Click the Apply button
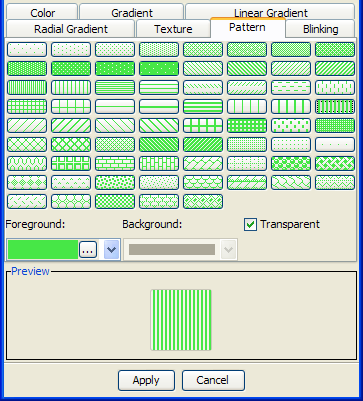This screenshot has width=363, height=401. click(x=146, y=380)
